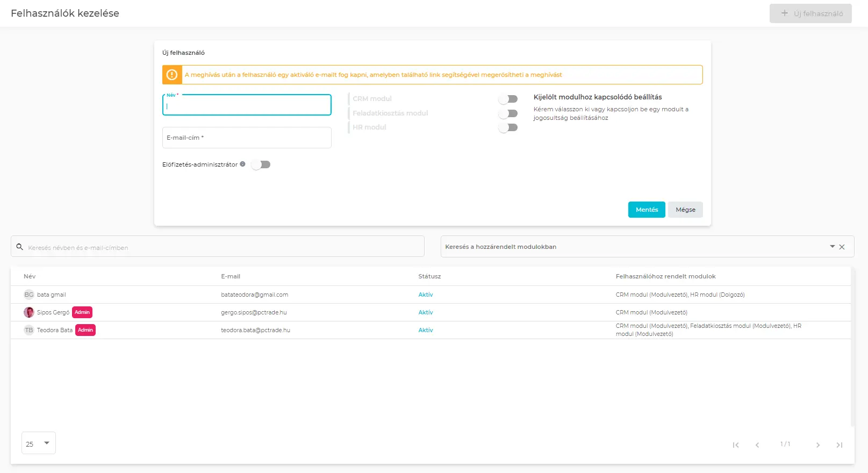Turn on the HR modul switch
The width and height of the screenshot is (868, 473).
[508, 127]
